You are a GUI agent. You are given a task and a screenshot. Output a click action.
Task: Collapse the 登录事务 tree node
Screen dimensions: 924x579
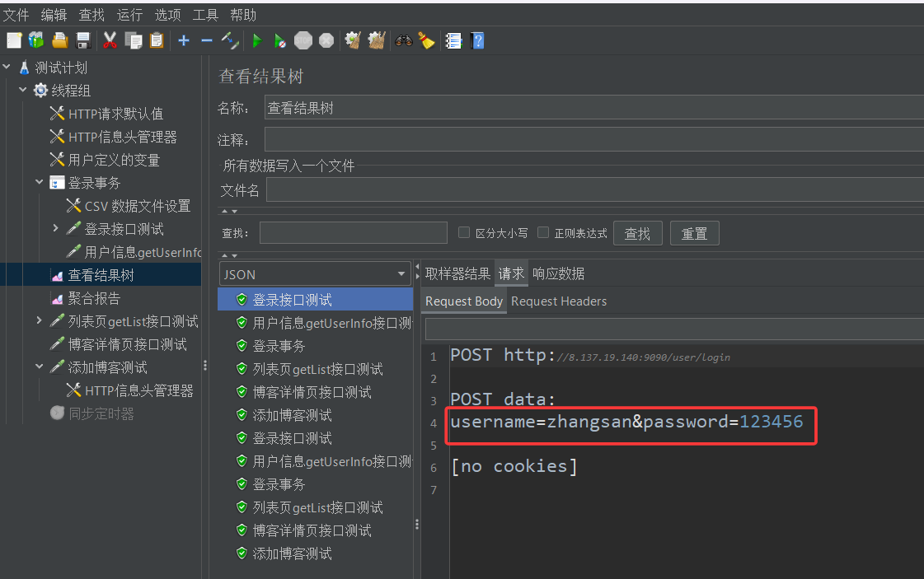click(40, 183)
